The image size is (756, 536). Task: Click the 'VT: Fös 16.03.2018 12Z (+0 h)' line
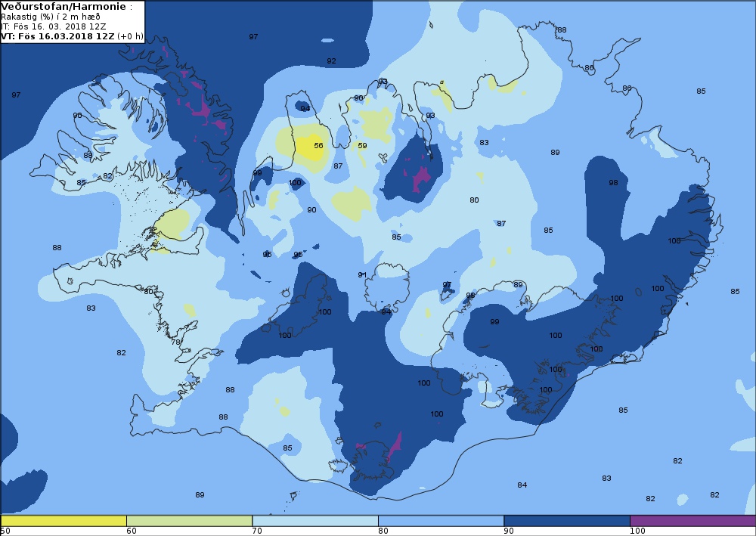(x=73, y=36)
